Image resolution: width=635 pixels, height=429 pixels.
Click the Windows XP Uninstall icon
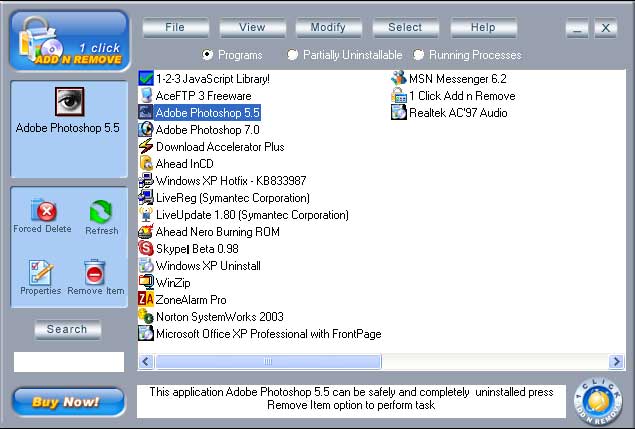click(146, 265)
